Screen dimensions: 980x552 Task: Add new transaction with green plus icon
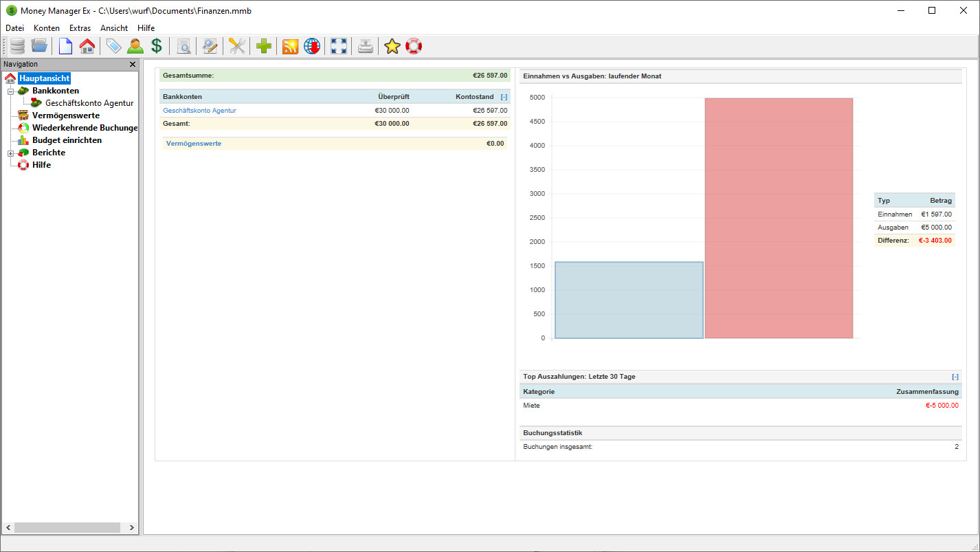(x=264, y=46)
